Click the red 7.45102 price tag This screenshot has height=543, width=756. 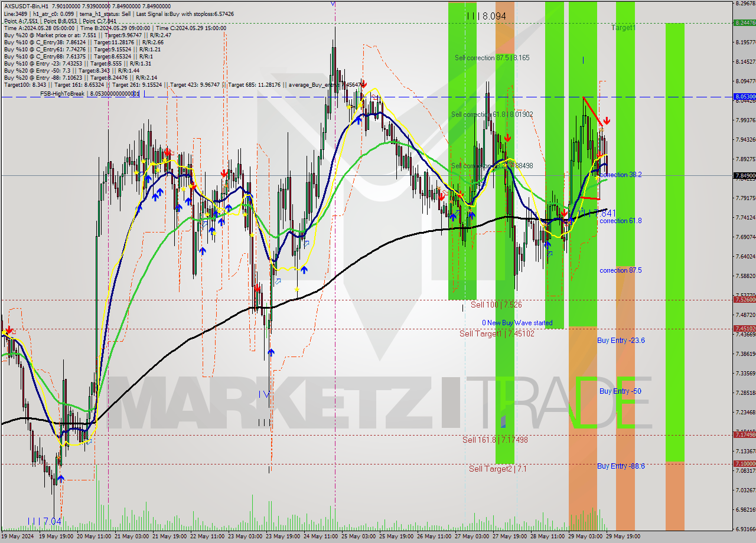pyautogui.click(x=745, y=328)
